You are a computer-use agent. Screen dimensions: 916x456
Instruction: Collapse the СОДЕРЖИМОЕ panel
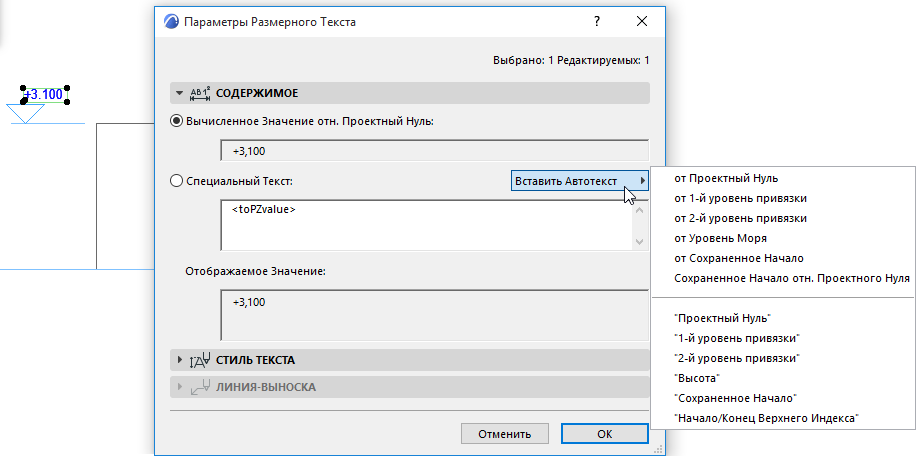pyautogui.click(x=179, y=93)
